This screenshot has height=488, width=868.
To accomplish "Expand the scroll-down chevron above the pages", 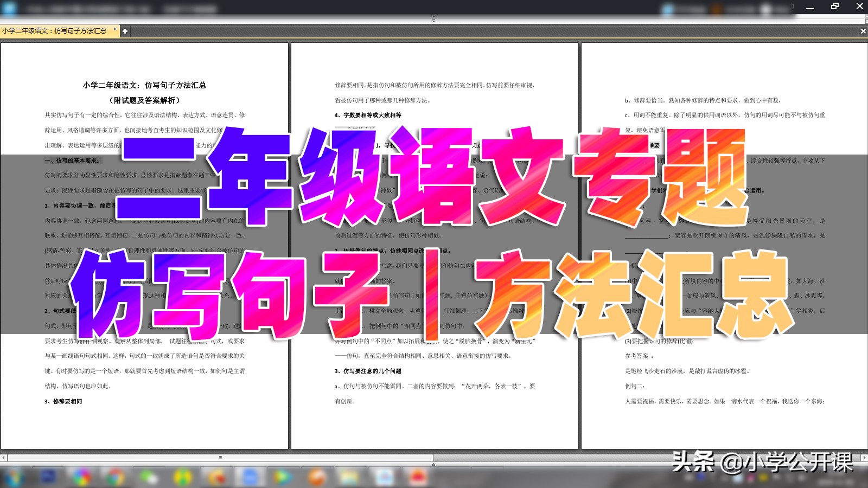I will click(433, 22).
